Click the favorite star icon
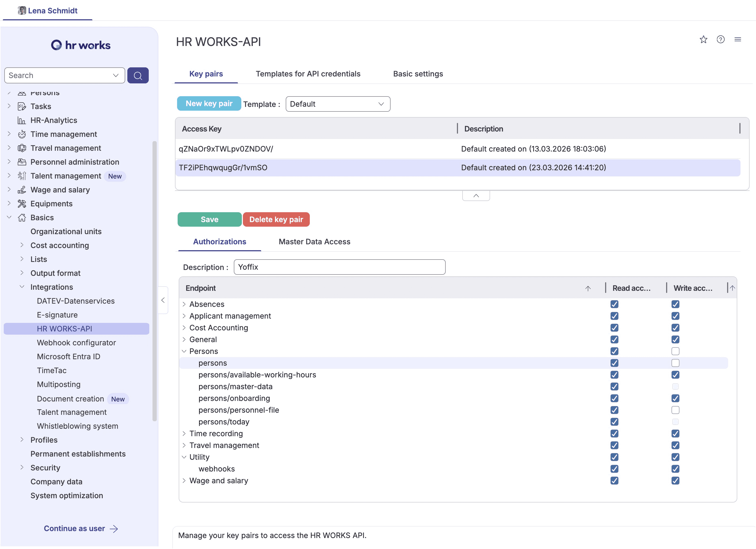Viewport: 756px width, 549px height. [703, 40]
